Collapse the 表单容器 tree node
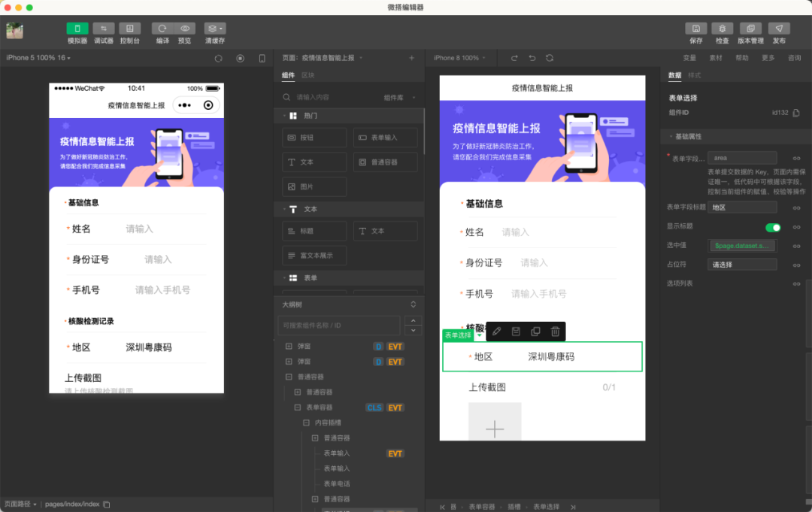Screen dimensions: 812x512 click(x=297, y=407)
